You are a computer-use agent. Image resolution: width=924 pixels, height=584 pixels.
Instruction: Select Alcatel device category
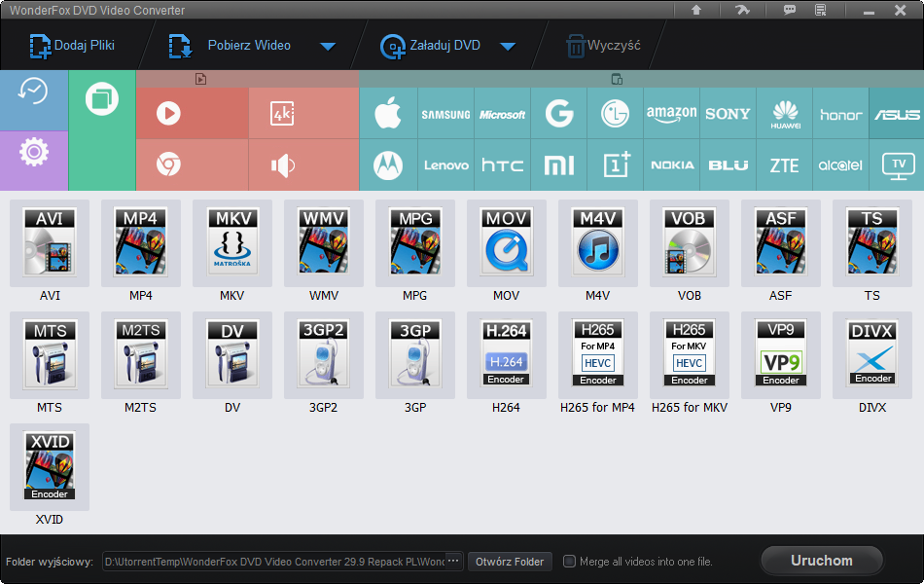841,165
